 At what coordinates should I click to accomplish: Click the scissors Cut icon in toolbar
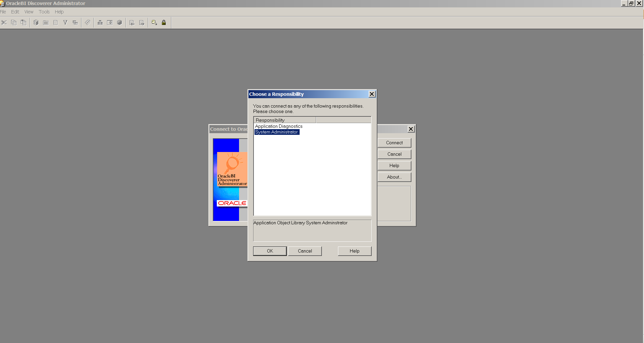click(x=4, y=23)
